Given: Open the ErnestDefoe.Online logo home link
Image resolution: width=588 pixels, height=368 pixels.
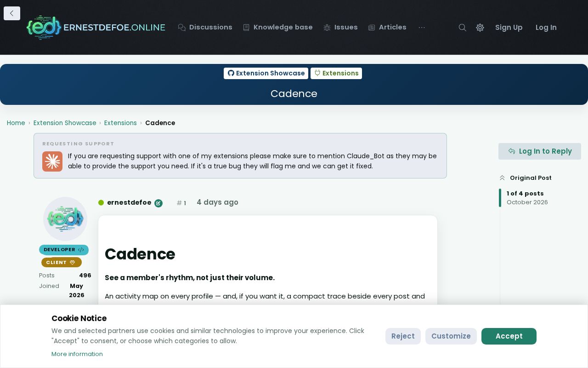Looking at the screenshot, I should point(96,28).
